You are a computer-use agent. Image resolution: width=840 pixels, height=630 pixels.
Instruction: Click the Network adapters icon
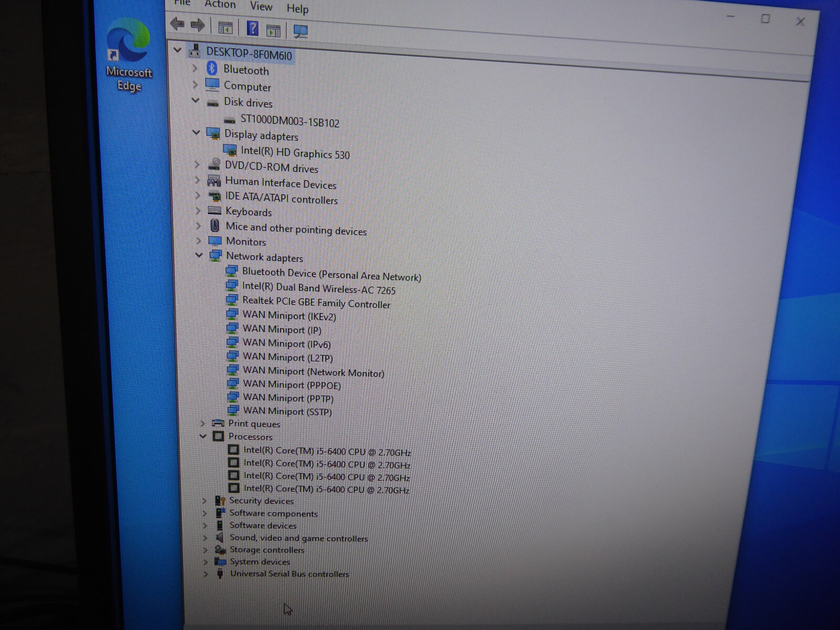pos(215,255)
